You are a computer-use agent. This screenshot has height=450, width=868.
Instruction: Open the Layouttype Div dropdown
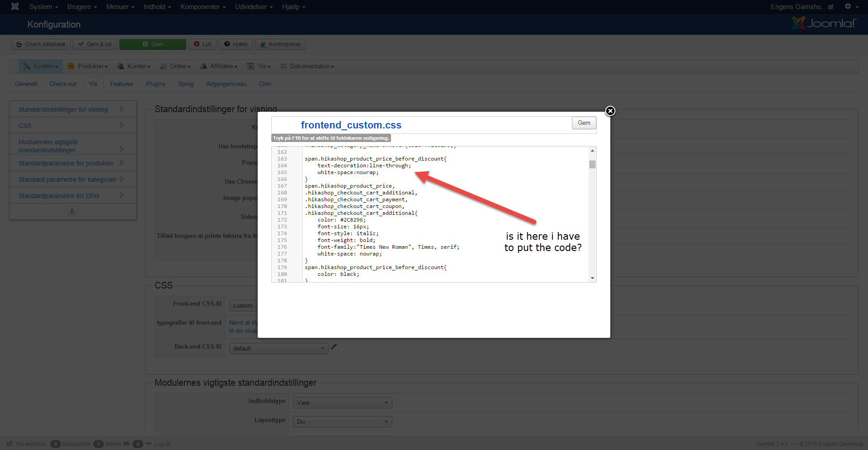342,422
